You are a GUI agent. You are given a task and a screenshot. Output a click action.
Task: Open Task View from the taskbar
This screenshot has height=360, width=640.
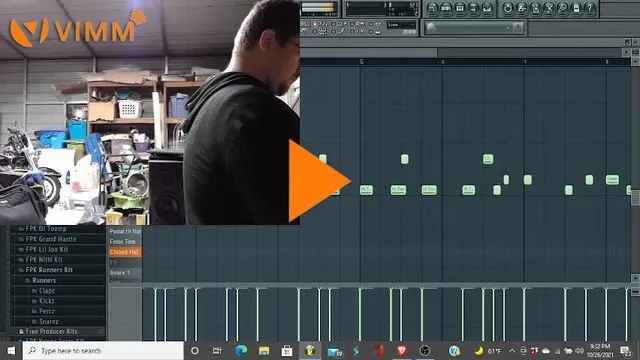click(x=217, y=351)
